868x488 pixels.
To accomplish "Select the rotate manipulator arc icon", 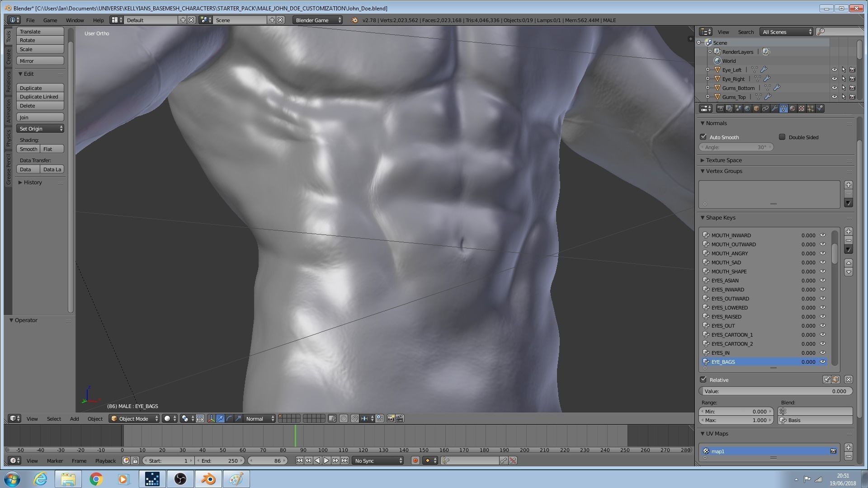I will pyautogui.click(x=229, y=418).
